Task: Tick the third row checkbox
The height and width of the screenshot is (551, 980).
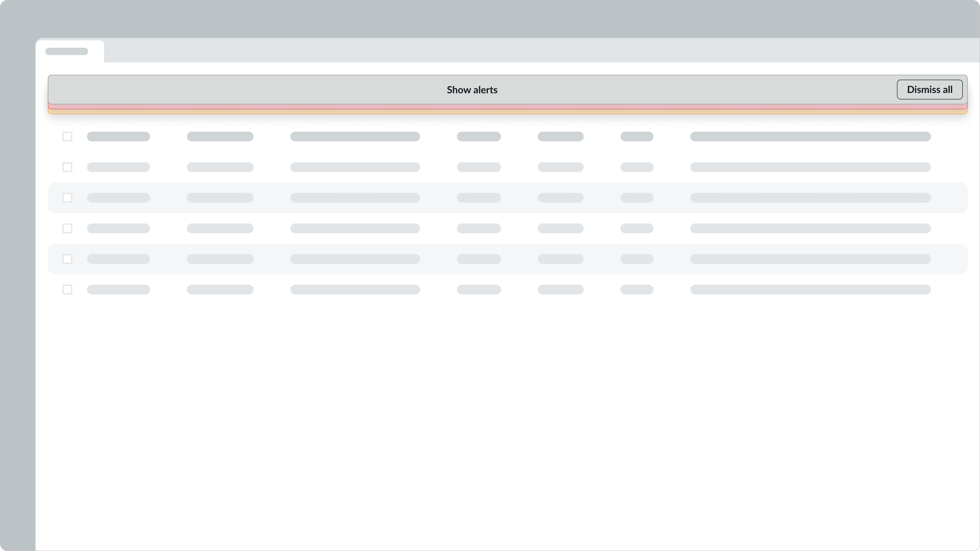Action: (x=67, y=198)
